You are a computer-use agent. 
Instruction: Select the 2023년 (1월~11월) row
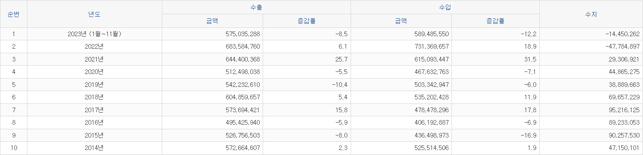point(321,34)
